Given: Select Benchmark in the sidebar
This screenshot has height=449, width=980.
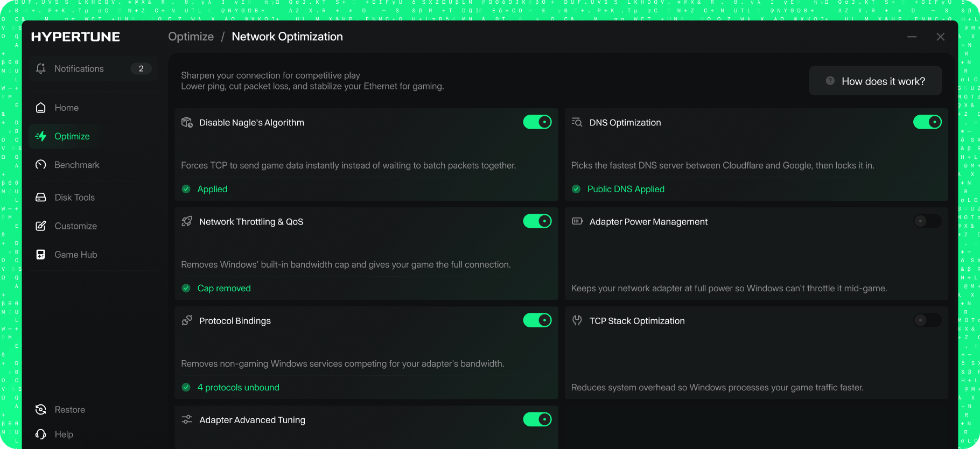Looking at the screenshot, I should 93,165.
